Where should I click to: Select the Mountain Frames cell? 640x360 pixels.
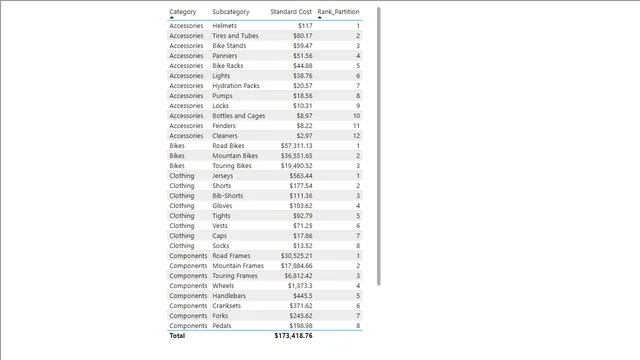point(238,266)
